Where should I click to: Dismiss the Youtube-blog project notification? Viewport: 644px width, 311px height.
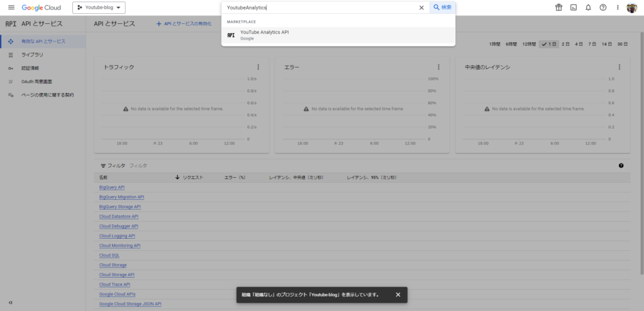397,295
